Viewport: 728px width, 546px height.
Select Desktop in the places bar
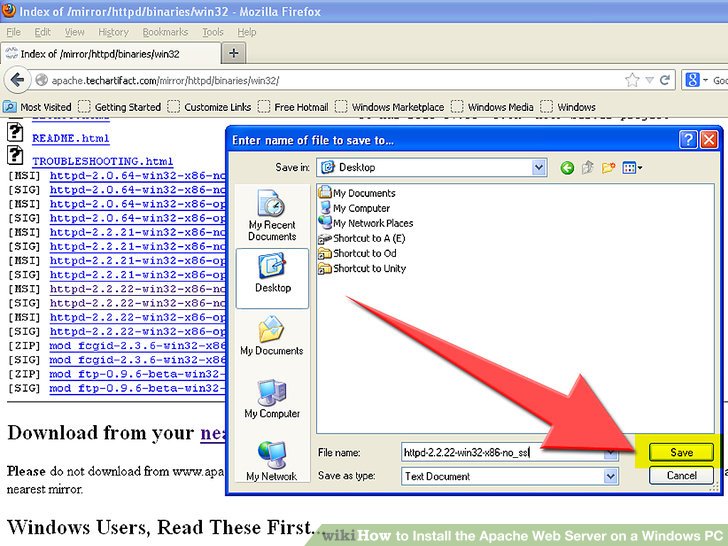273,278
